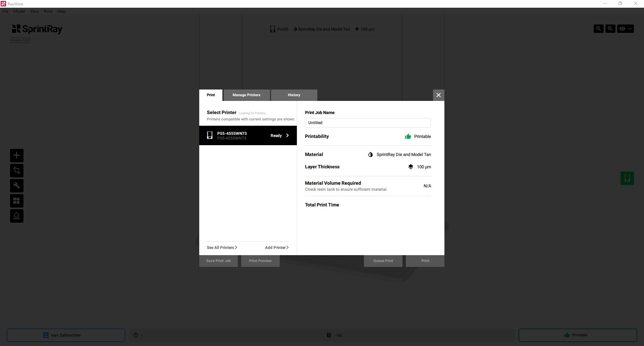The width and height of the screenshot is (644, 346).
Task: Click the Ready status text
Action: (x=276, y=136)
